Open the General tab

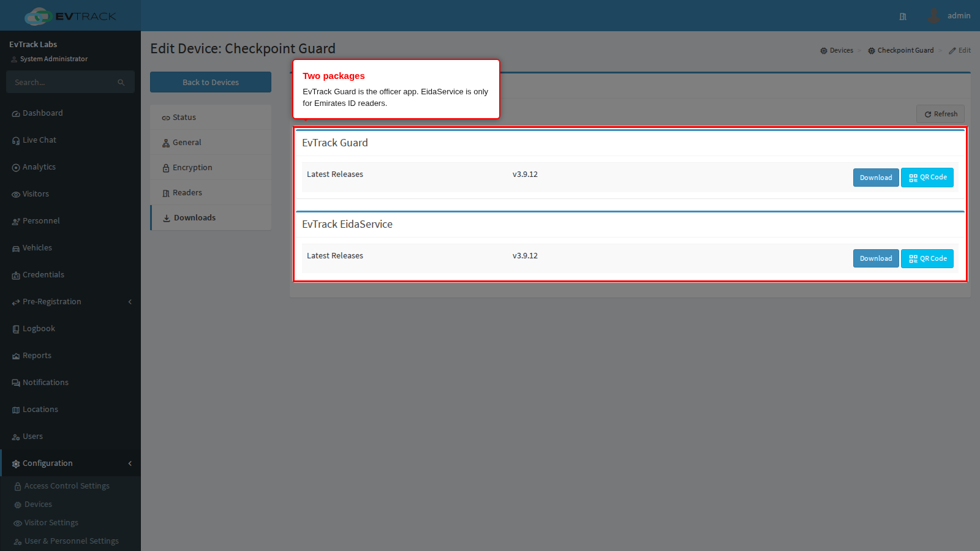[x=211, y=143]
